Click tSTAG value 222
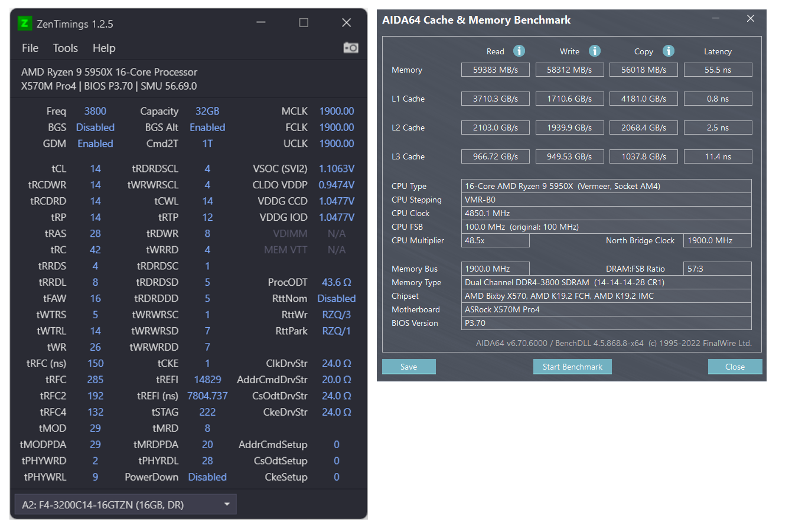This screenshot has height=532, width=792. click(207, 412)
